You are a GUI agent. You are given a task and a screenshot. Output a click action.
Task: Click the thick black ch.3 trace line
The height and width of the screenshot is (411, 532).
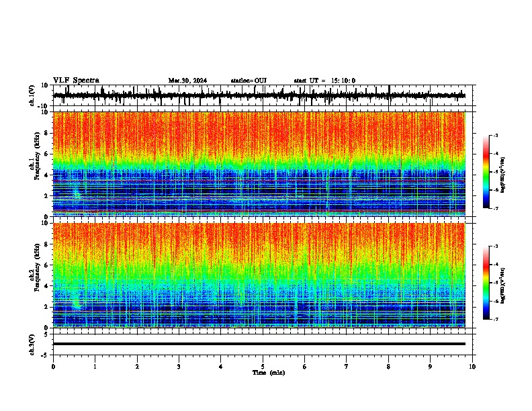click(x=259, y=344)
